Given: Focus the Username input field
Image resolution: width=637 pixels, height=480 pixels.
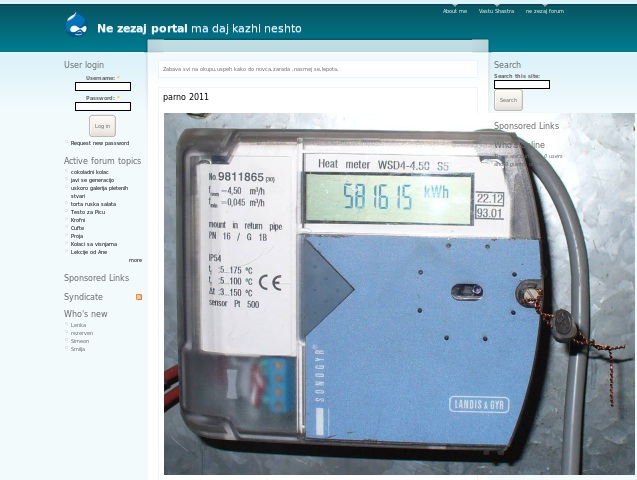Looking at the screenshot, I should click(103, 86).
